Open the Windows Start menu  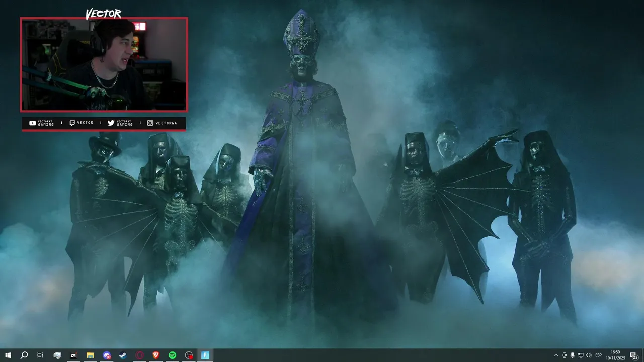pos(8,355)
